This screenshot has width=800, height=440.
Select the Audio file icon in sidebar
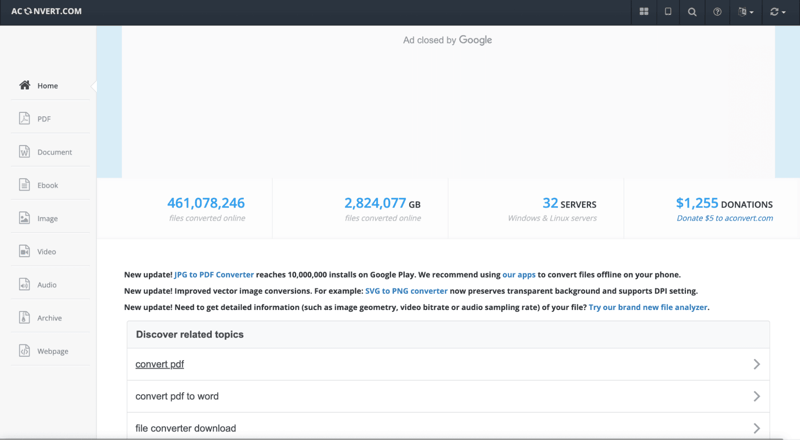pos(24,284)
